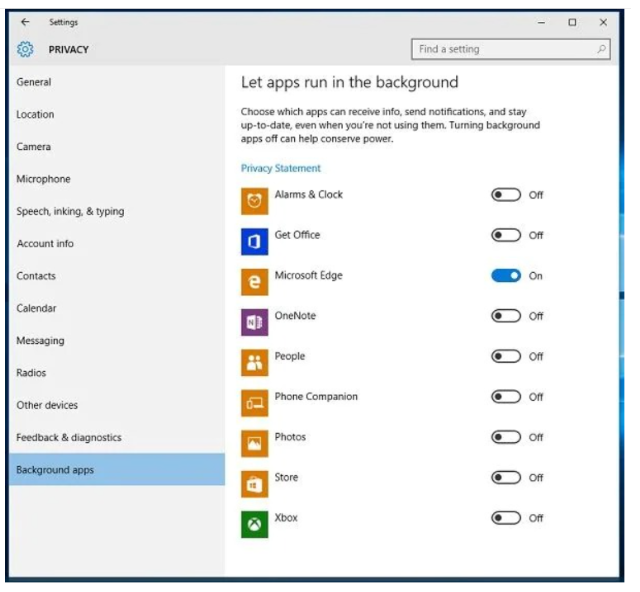Viewport: 640px width, 592px height.
Task: Click the Photos app icon
Action: point(255,443)
